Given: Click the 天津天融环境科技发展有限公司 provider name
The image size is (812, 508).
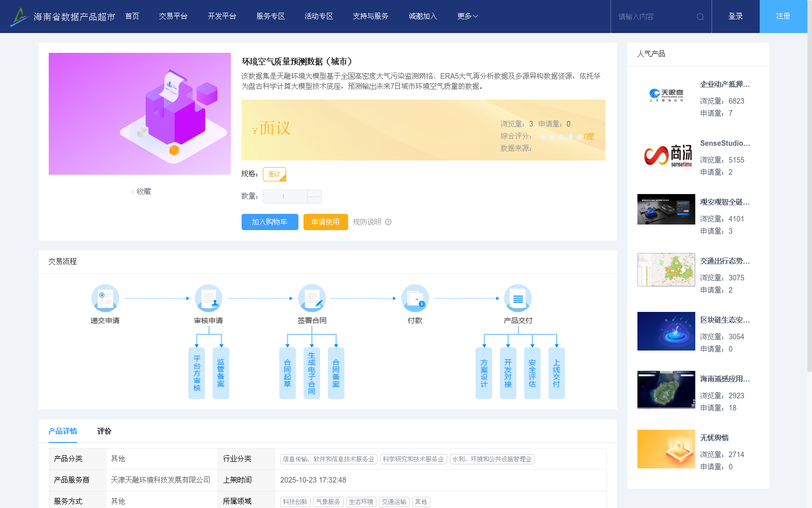Looking at the screenshot, I should tap(160, 480).
